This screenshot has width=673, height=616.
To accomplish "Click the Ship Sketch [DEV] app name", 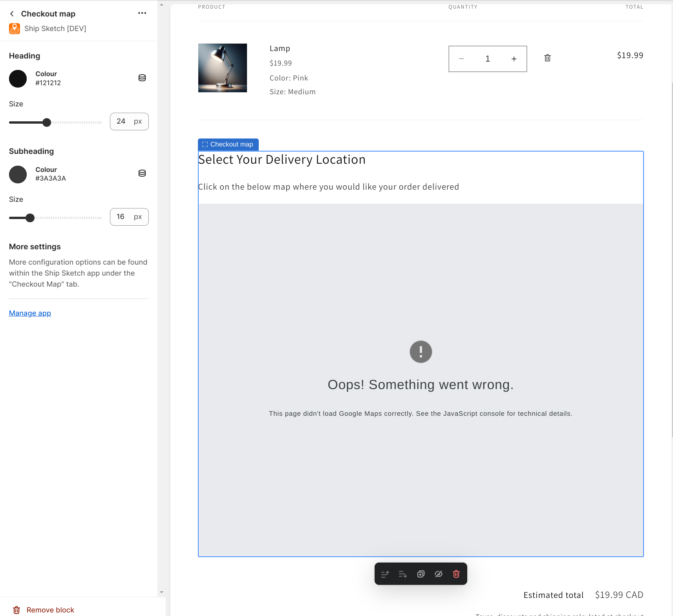I will 55,29.
